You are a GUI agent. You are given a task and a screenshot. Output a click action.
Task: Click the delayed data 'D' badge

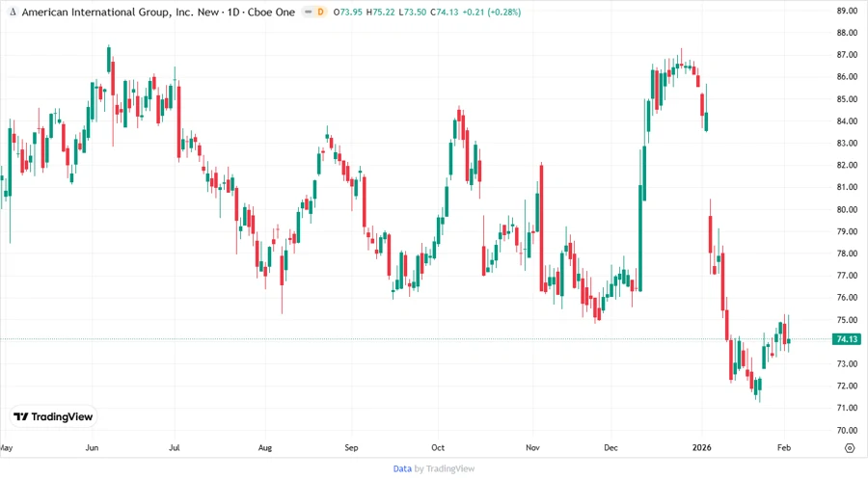pos(320,13)
